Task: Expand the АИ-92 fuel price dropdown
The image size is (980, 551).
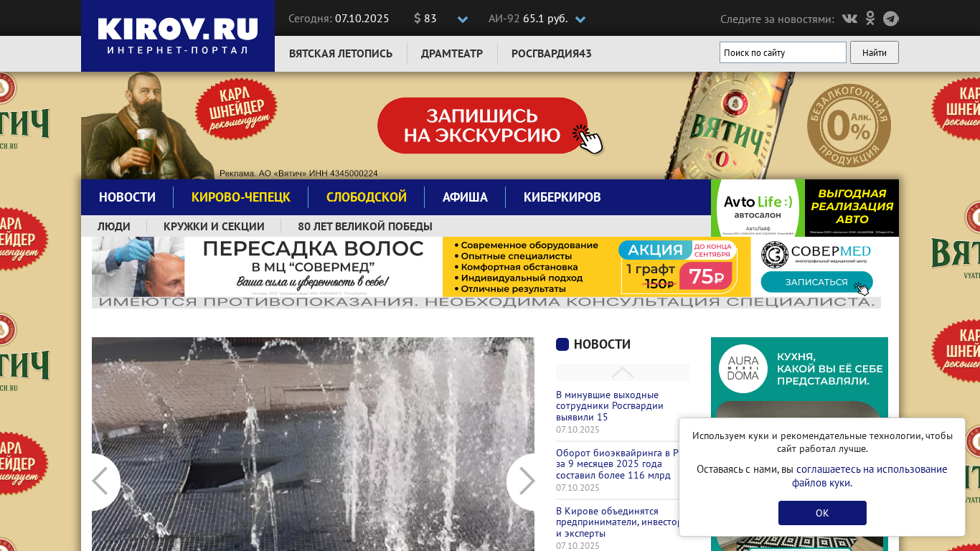Action: pos(580,19)
